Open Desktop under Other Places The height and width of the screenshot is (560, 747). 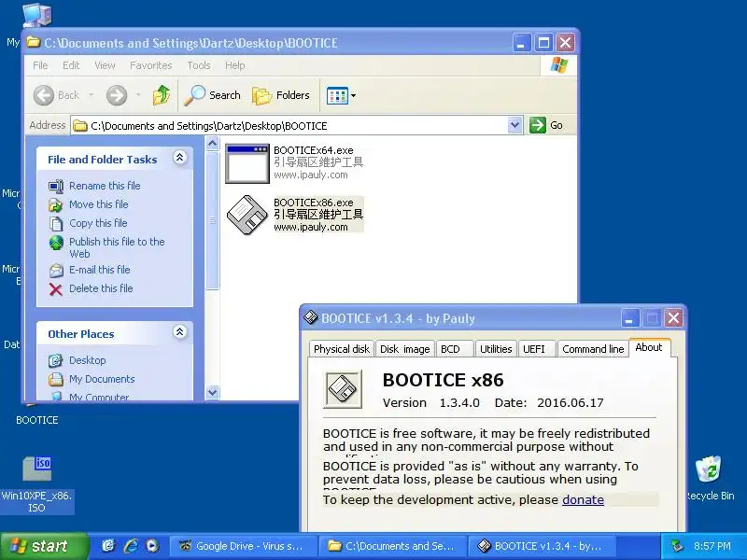[x=88, y=360]
